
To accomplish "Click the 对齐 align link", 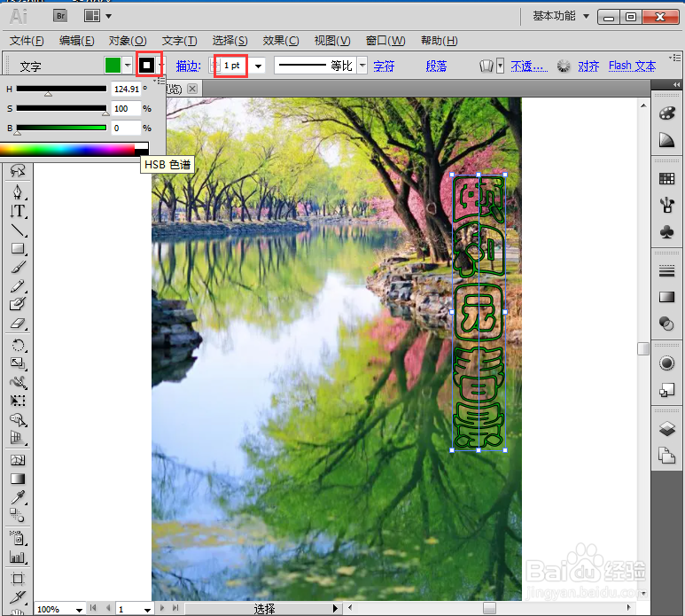I will coord(588,66).
